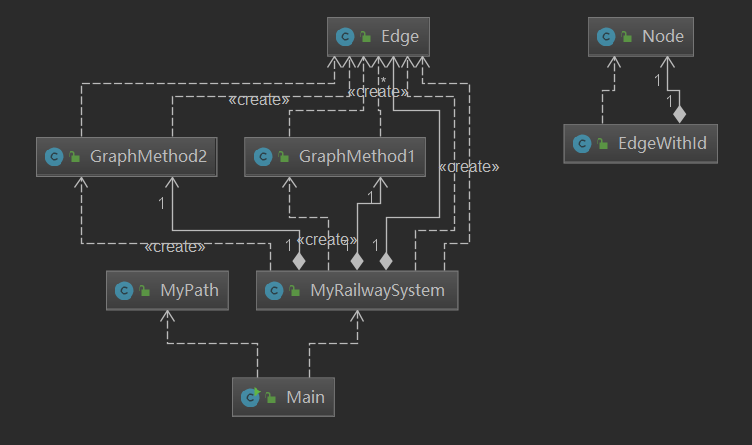Click the MyRailwaySystem class icon
The width and height of the screenshot is (752, 445).
click(x=274, y=291)
